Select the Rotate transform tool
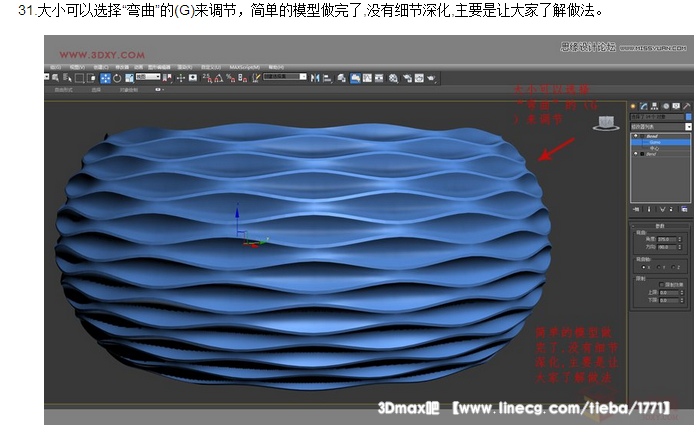The image size is (699, 425). [x=117, y=77]
